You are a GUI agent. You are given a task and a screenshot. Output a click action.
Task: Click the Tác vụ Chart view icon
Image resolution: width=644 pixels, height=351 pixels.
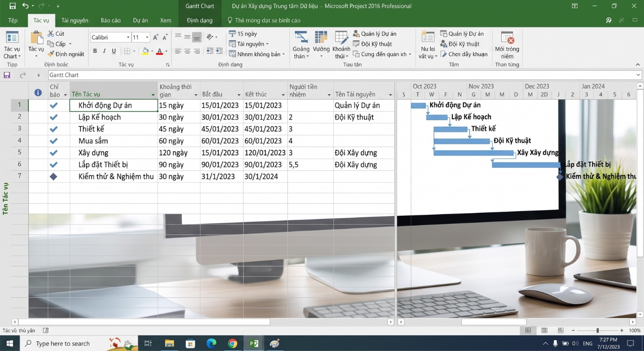[x=12, y=38]
